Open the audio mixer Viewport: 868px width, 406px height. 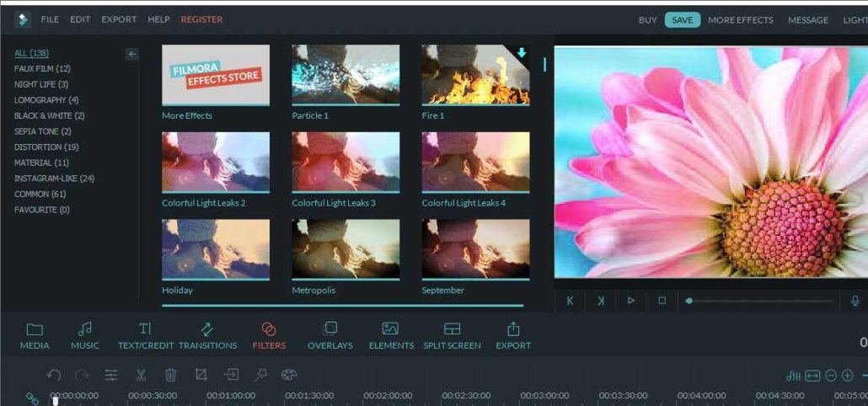[793, 376]
